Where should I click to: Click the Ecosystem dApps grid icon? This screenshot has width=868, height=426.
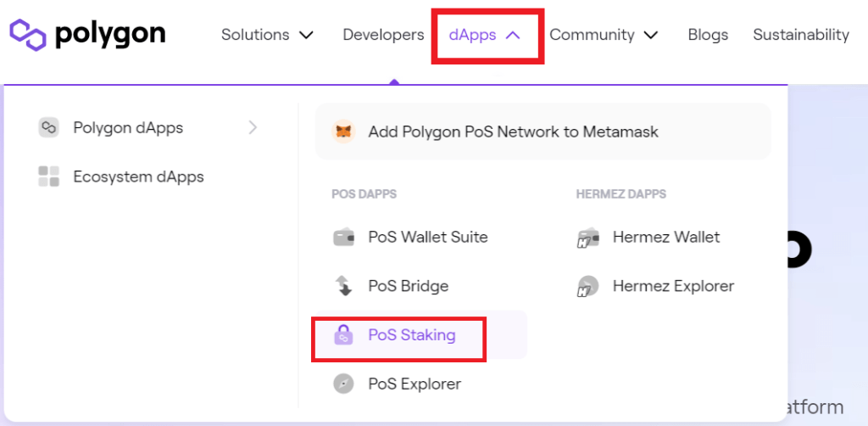pyautogui.click(x=48, y=177)
